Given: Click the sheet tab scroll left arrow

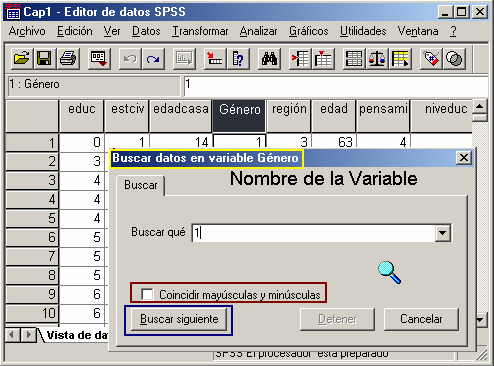Looking at the screenshot, I should (12, 334).
